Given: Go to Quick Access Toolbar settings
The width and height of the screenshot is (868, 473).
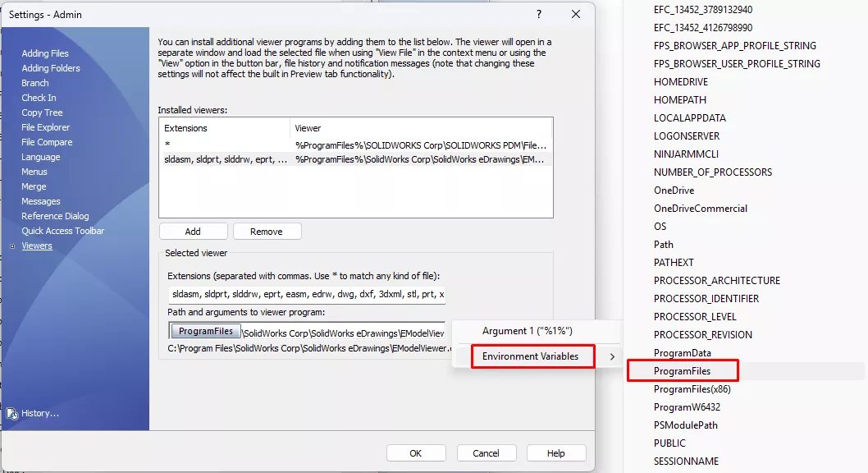Looking at the screenshot, I should [62, 231].
